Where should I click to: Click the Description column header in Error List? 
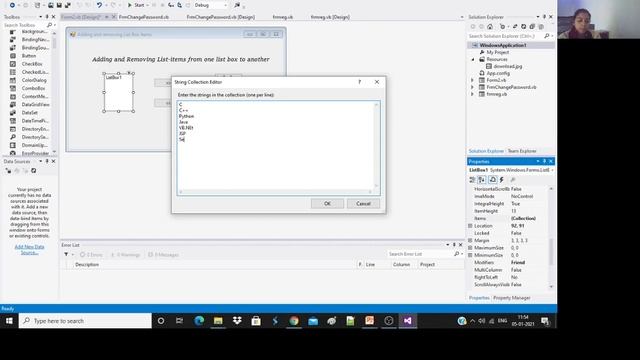(87, 265)
